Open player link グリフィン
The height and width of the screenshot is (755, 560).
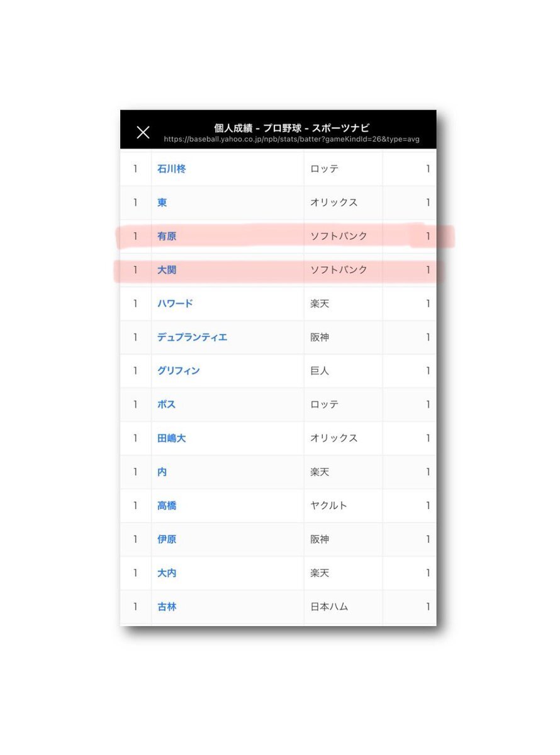coord(179,371)
